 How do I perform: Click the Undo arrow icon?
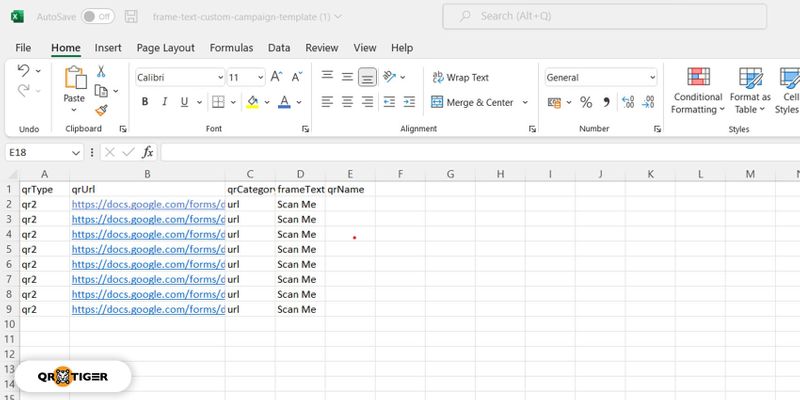pos(24,71)
